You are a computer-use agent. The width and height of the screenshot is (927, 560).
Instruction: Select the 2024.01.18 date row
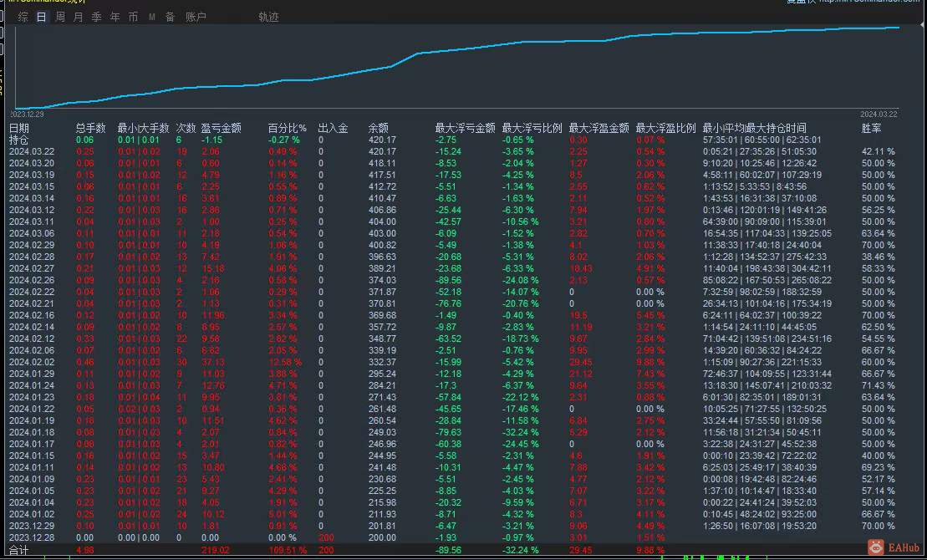[31, 433]
